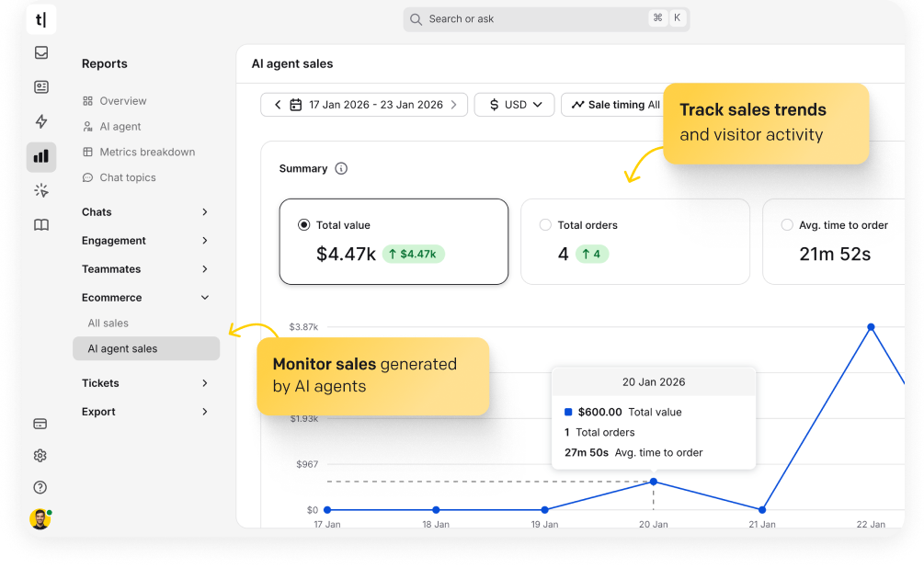924x579 pixels.
Task: Click the Search or ask field
Action: click(x=545, y=18)
